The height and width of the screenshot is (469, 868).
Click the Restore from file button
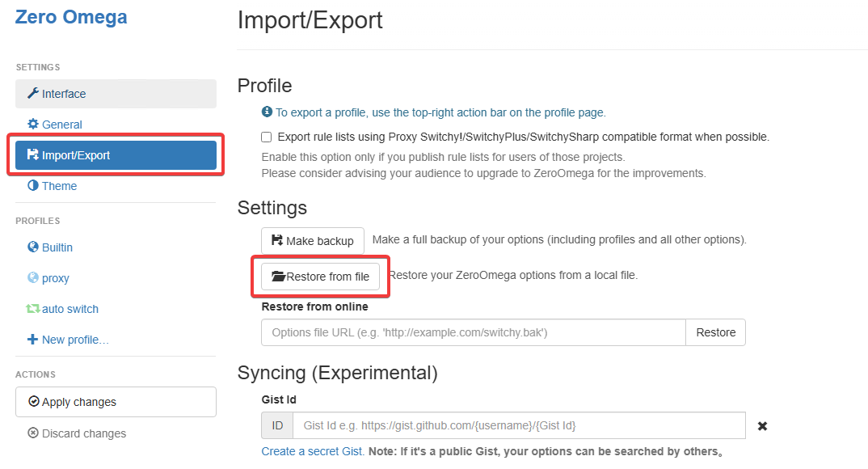click(x=320, y=277)
